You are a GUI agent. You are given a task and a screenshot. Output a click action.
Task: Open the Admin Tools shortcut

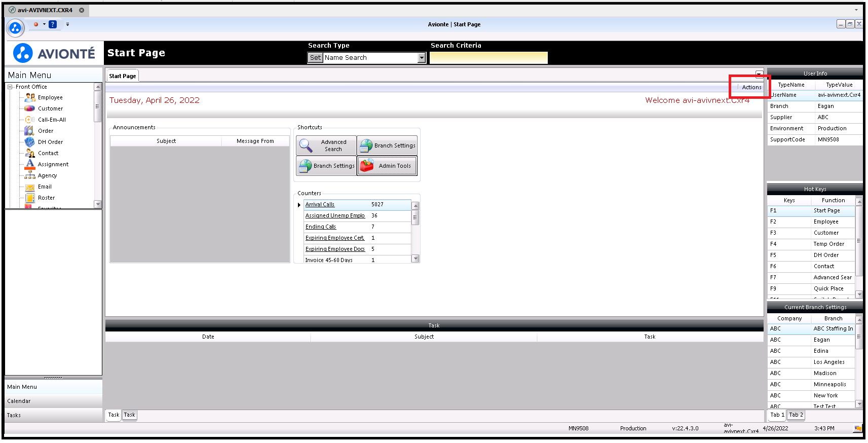pos(387,166)
